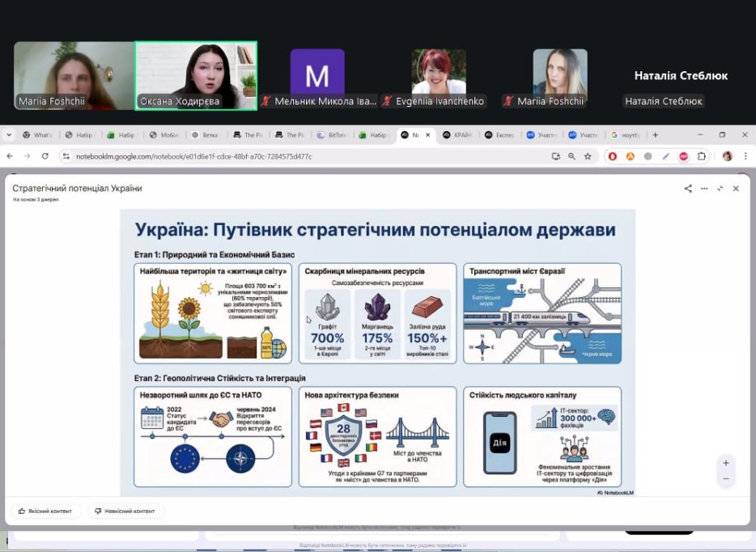Open infographic more options menu

(x=704, y=189)
